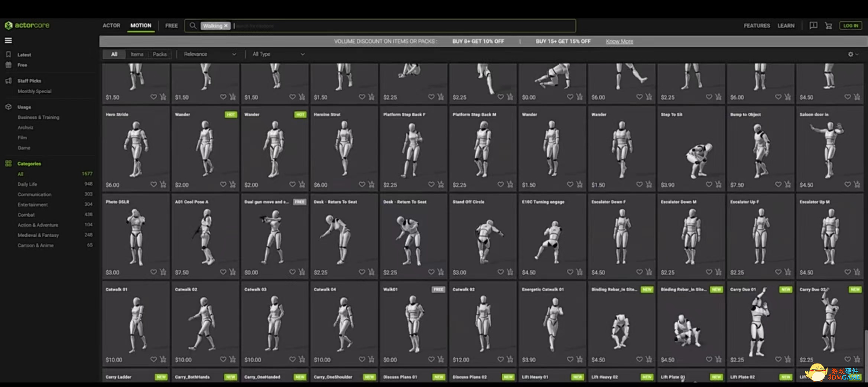This screenshot has width=868, height=387.
Task: Add Dual gun move to cart
Action: pyautogui.click(x=302, y=272)
